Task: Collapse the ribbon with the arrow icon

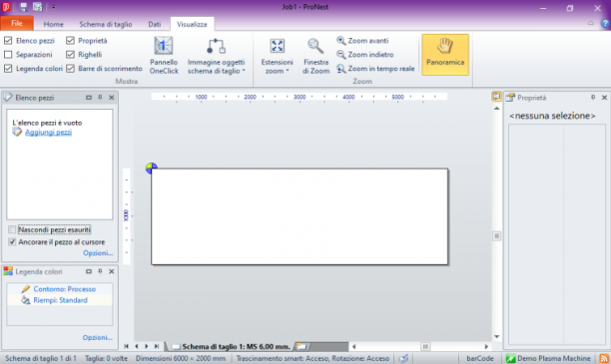Action: 591,23
